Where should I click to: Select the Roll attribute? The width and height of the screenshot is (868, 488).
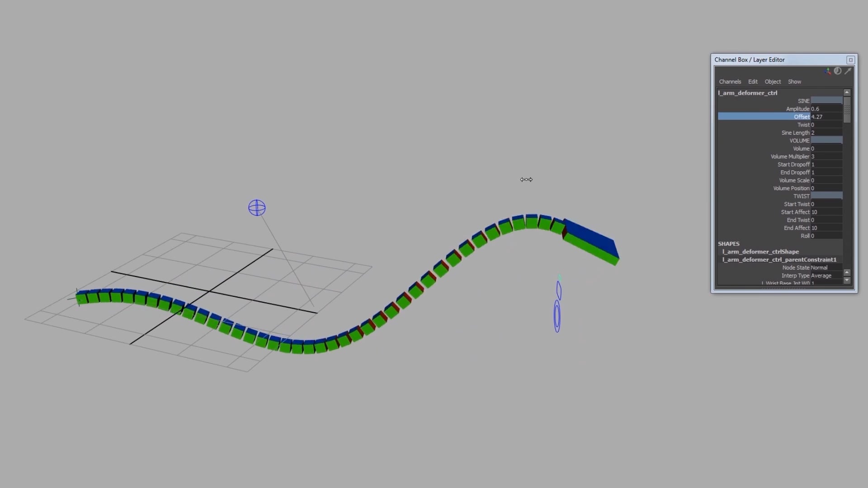[805, 236]
